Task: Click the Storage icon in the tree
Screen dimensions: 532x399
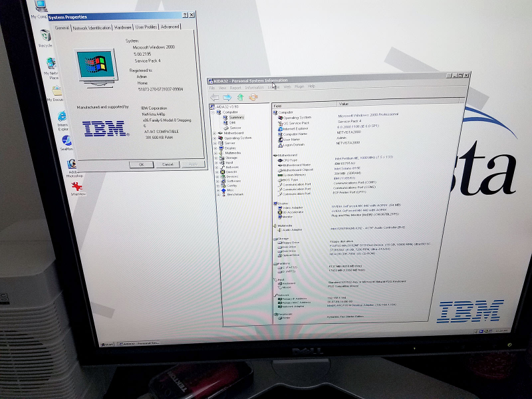Action: (x=222, y=158)
